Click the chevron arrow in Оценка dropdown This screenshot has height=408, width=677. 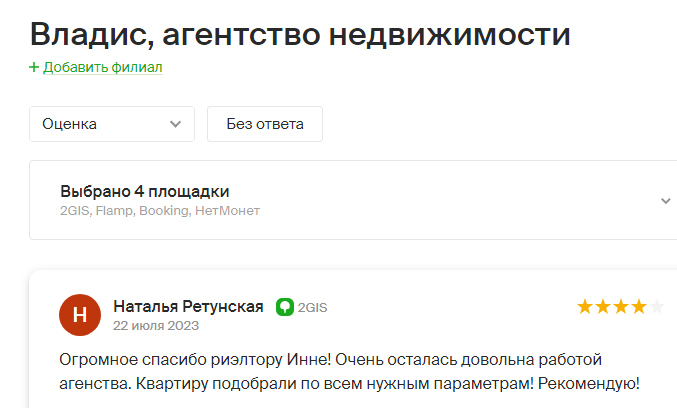click(x=175, y=124)
